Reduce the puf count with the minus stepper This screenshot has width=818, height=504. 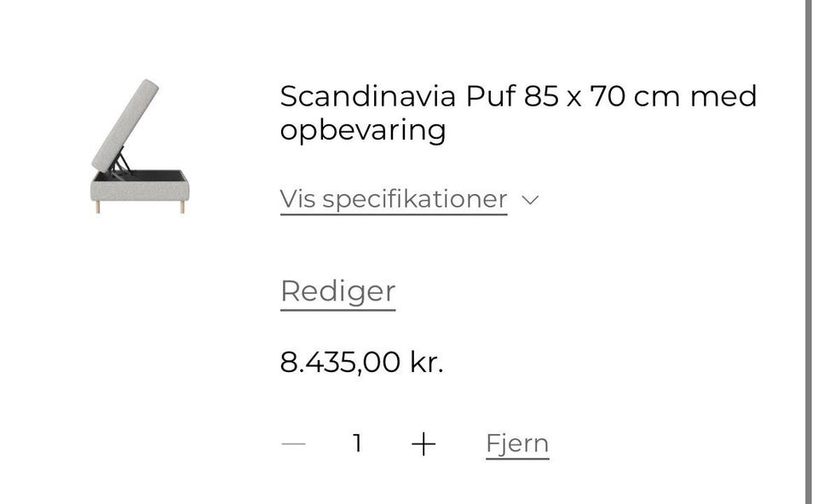tap(293, 444)
